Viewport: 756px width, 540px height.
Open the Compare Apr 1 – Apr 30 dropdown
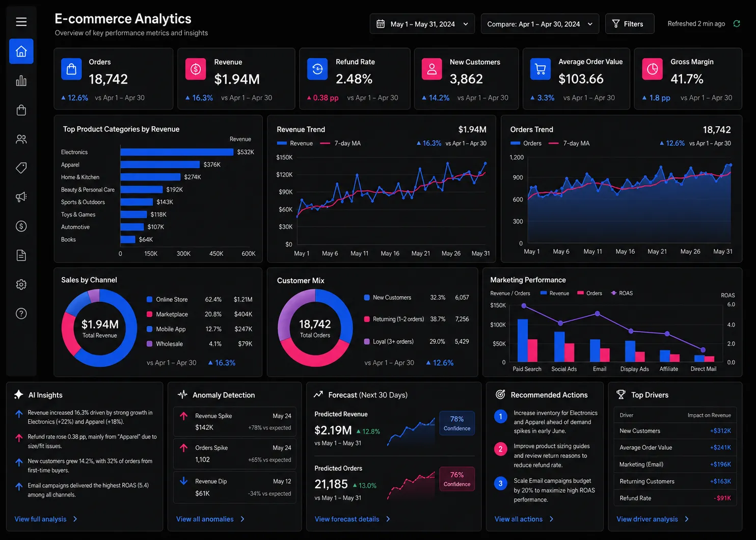540,24
